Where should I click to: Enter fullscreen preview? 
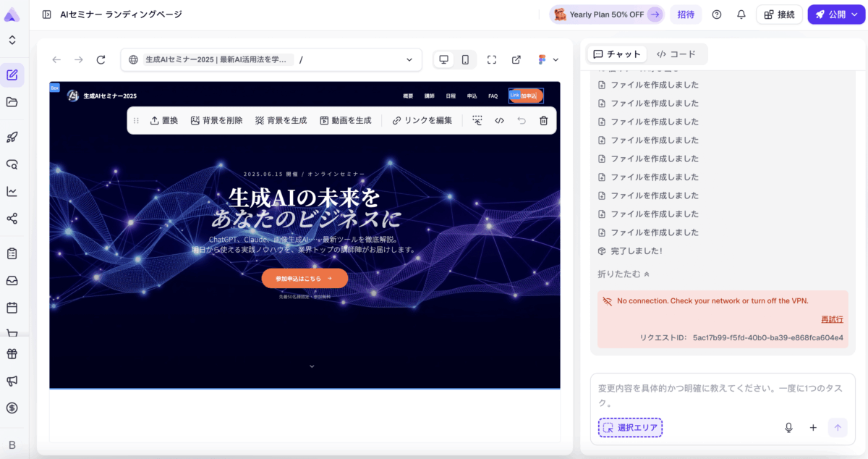coord(492,59)
